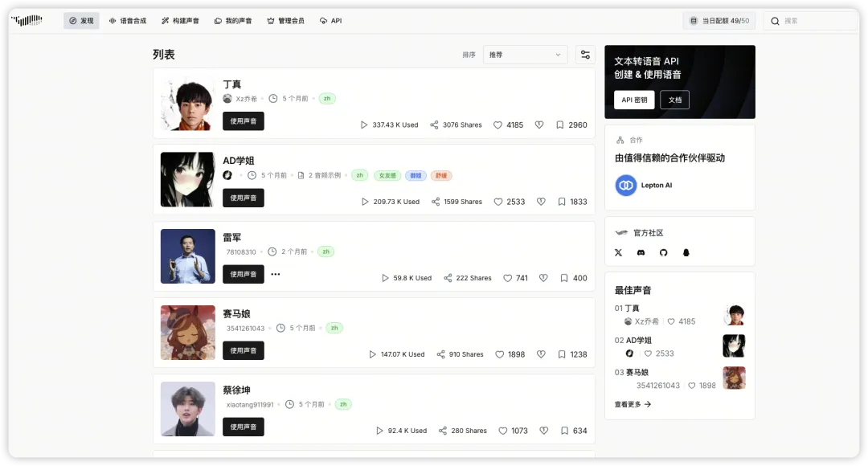
Task: Expand 查看更多 in the best voices panel
Action: click(x=633, y=405)
